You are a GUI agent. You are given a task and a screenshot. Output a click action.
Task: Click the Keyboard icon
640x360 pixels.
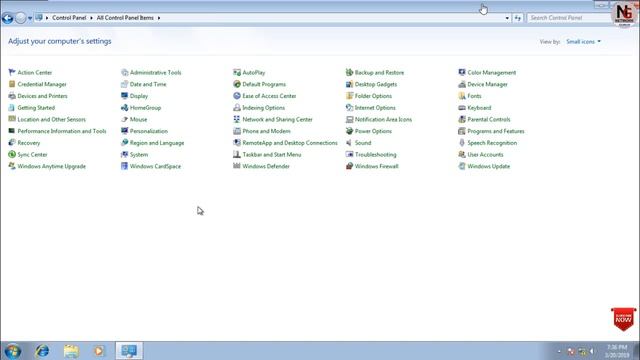[x=462, y=108]
